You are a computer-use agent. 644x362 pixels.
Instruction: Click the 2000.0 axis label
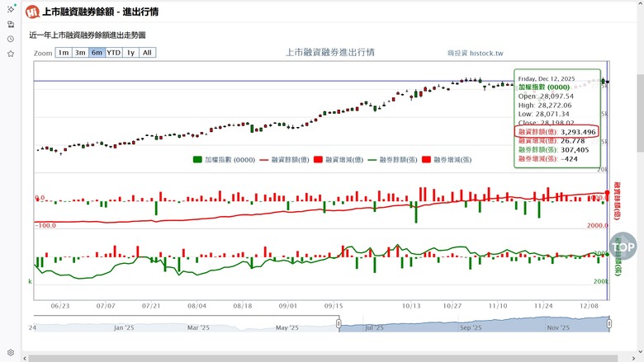[x=598, y=225]
